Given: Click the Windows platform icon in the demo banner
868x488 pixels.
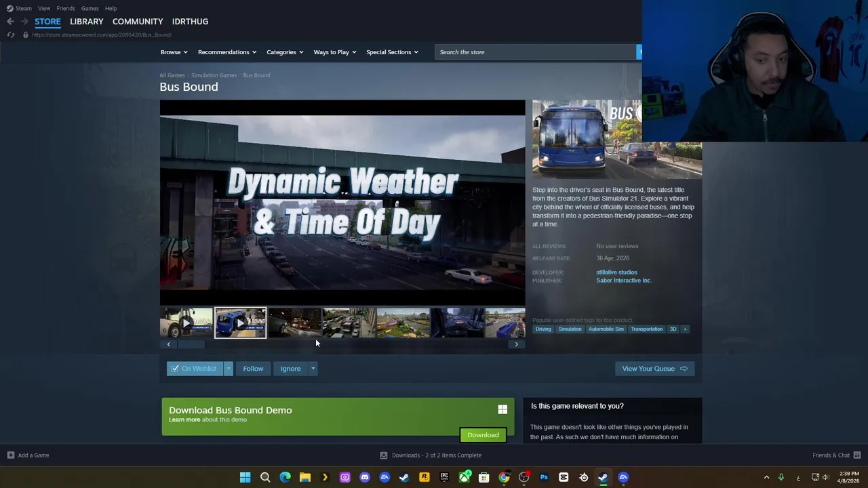Looking at the screenshot, I should coord(502,409).
